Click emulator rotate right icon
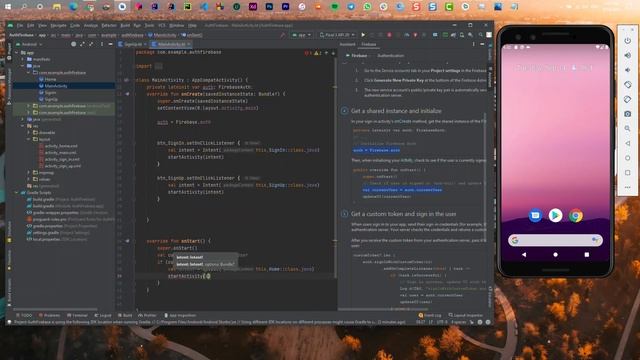640x360 pixels. 628,99
